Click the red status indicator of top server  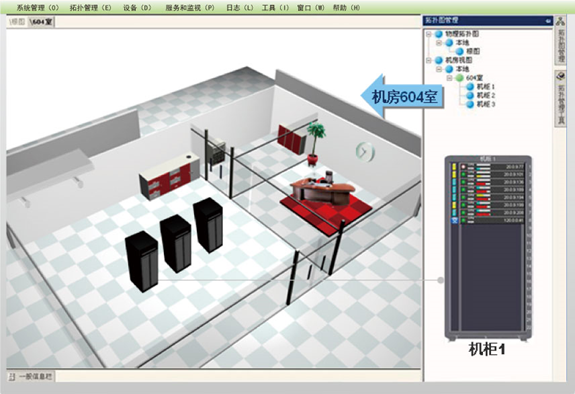(x=464, y=167)
